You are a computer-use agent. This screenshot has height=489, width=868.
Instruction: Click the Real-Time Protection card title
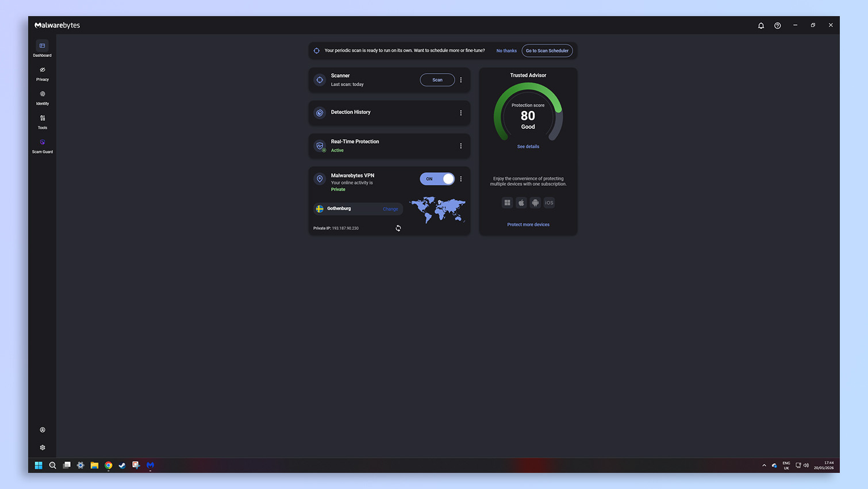click(355, 142)
